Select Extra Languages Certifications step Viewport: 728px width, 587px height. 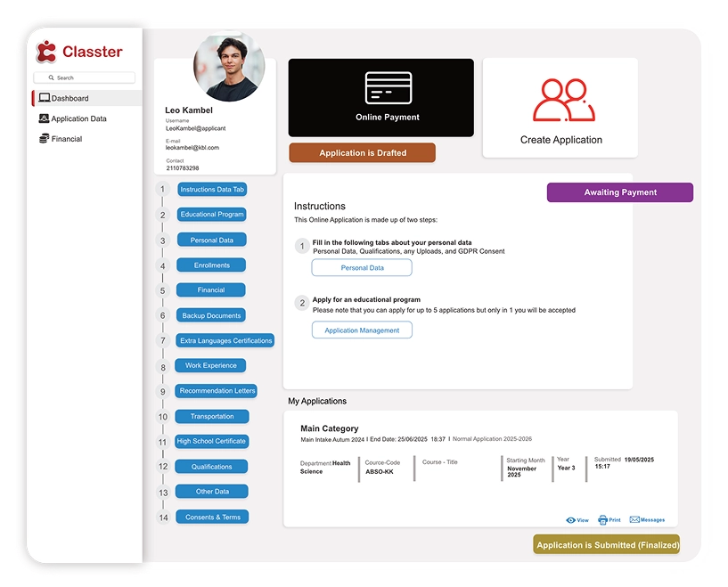point(226,340)
